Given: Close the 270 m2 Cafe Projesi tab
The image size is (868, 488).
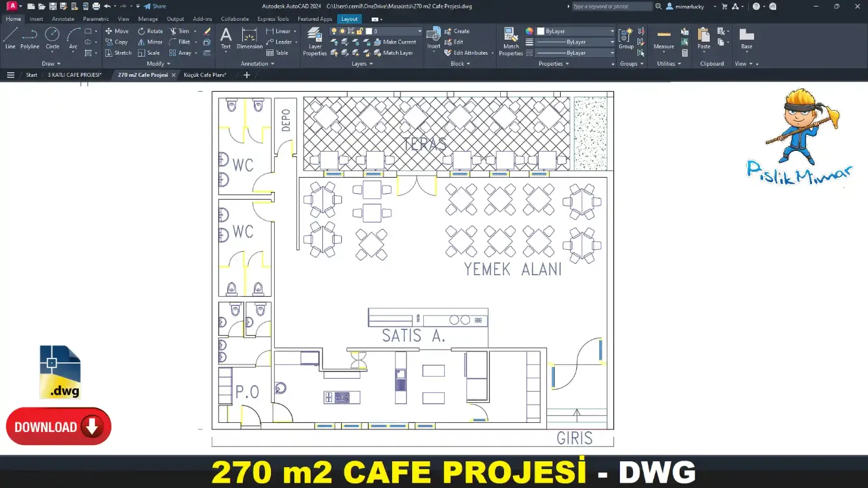Looking at the screenshot, I should point(173,75).
